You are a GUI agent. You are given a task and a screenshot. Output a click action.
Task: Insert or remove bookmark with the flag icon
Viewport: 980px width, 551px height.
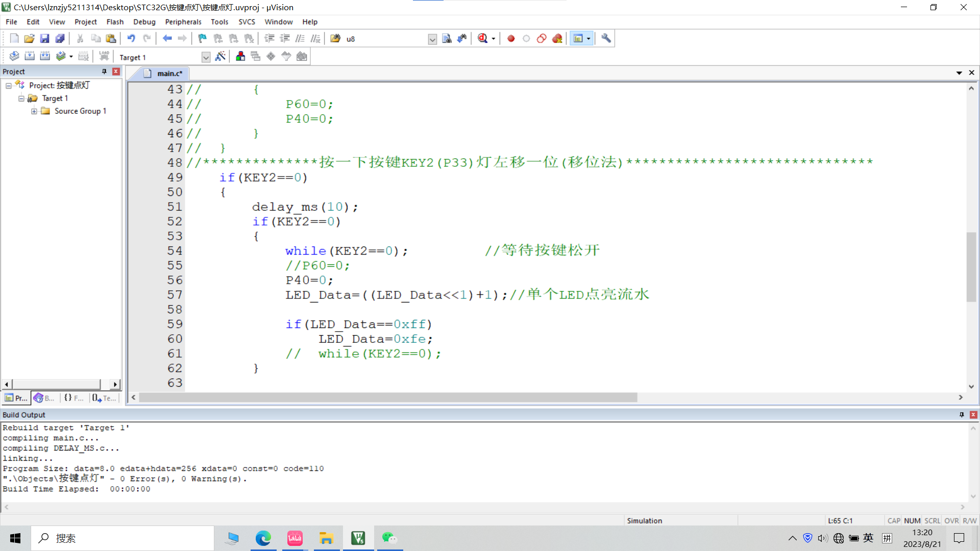point(203,38)
